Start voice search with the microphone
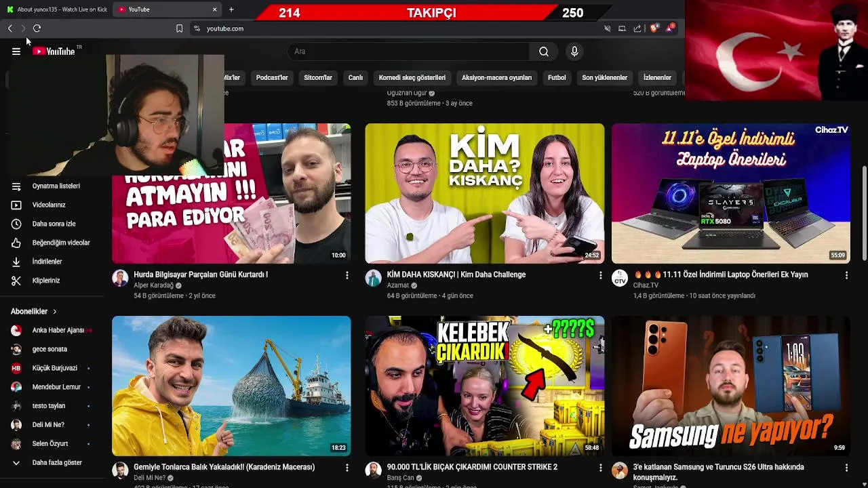This screenshot has width=868, height=488. (574, 52)
